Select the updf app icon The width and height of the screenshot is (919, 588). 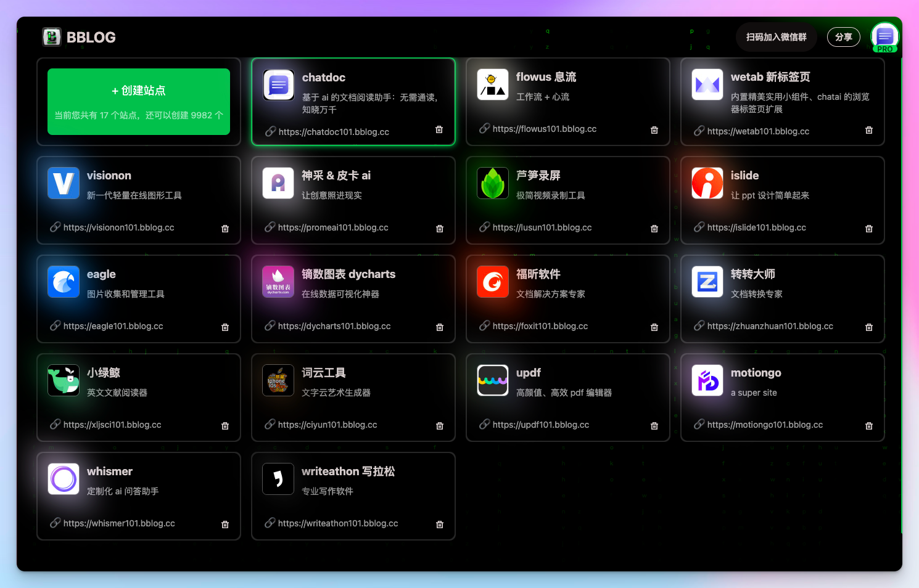coord(493,380)
